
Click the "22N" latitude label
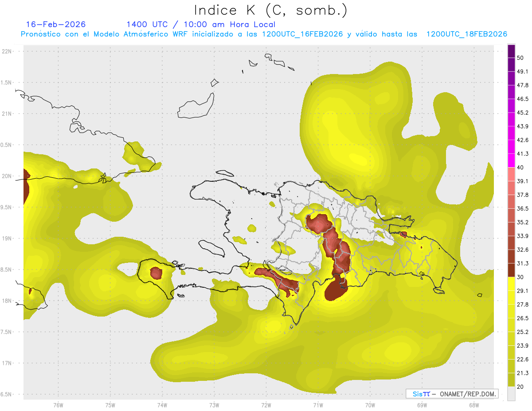(x=6, y=51)
